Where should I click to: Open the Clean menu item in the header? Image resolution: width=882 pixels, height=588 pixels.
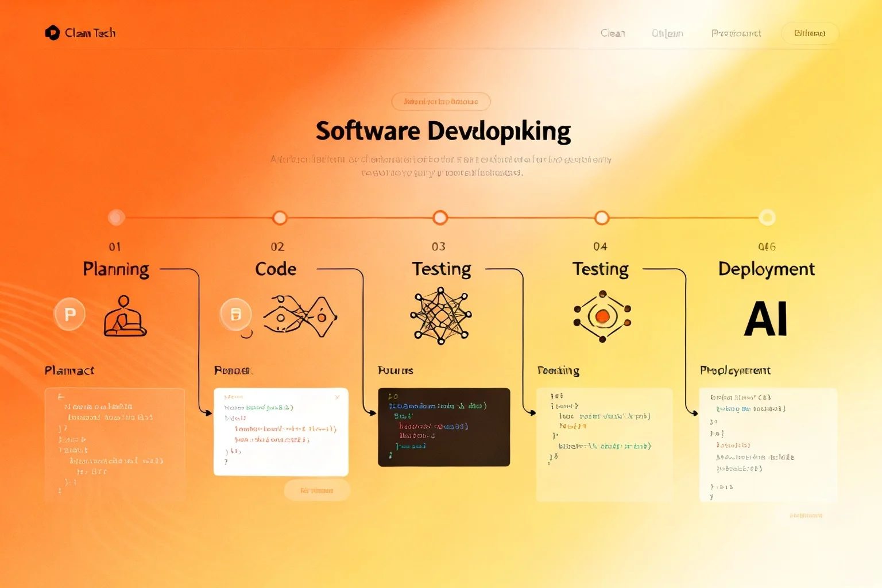point(613,33)
